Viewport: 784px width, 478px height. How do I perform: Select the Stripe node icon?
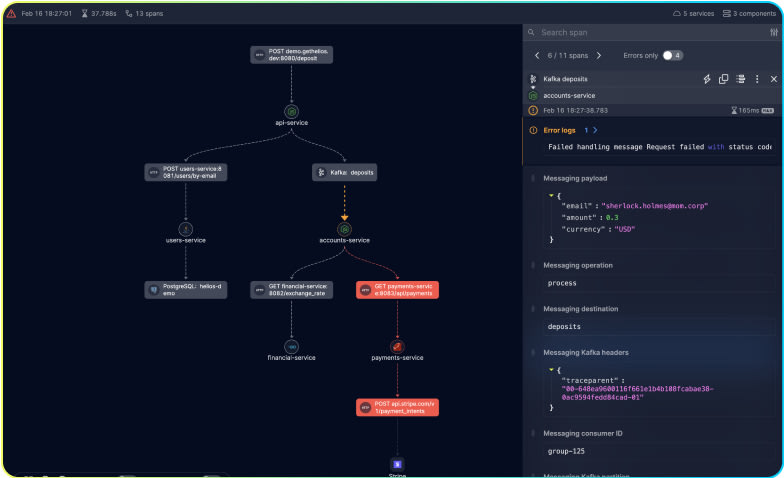[397, 464]
